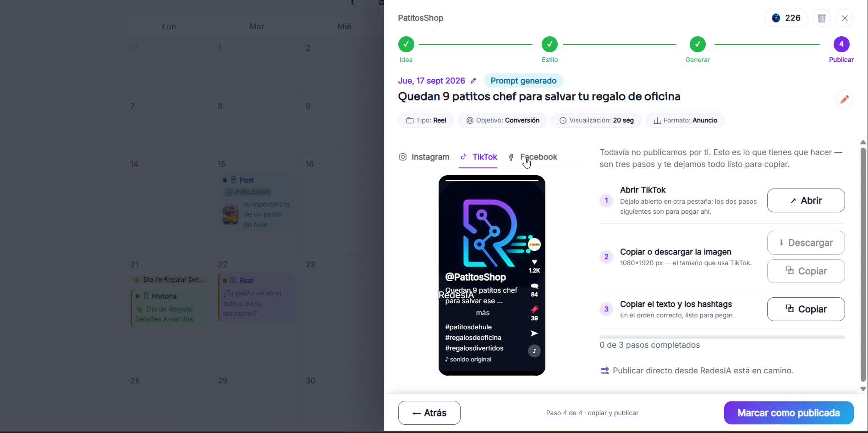Copy text and hashtags with step 3 Copiar

(x=806, y=309)
